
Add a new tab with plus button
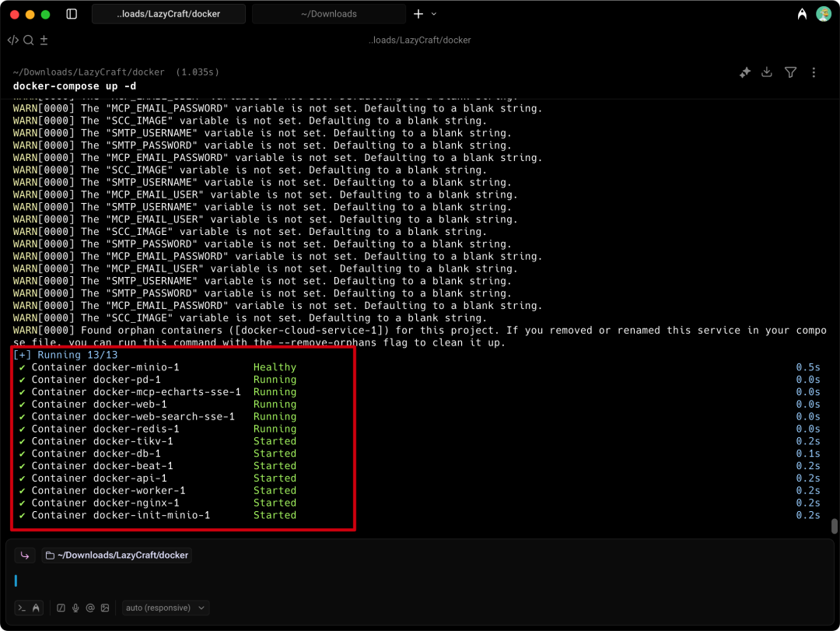pyautogui.click(x=418, y=14)
